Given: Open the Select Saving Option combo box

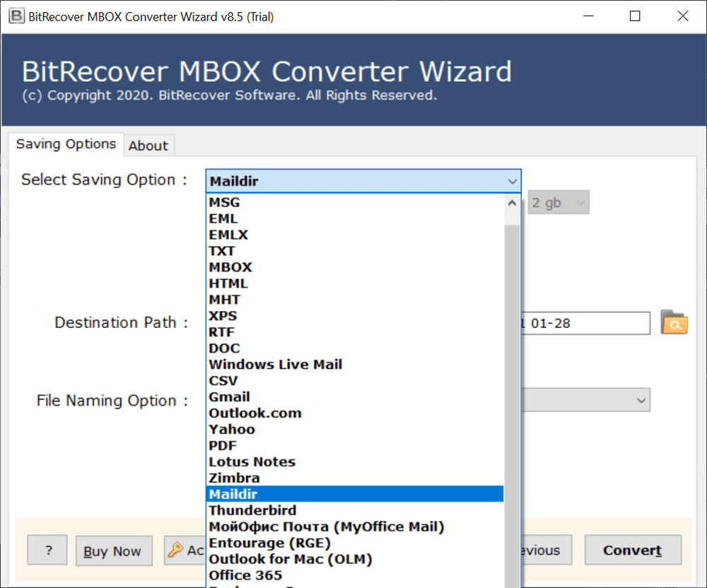Looking at the screenshot, I should coord(363,181).
